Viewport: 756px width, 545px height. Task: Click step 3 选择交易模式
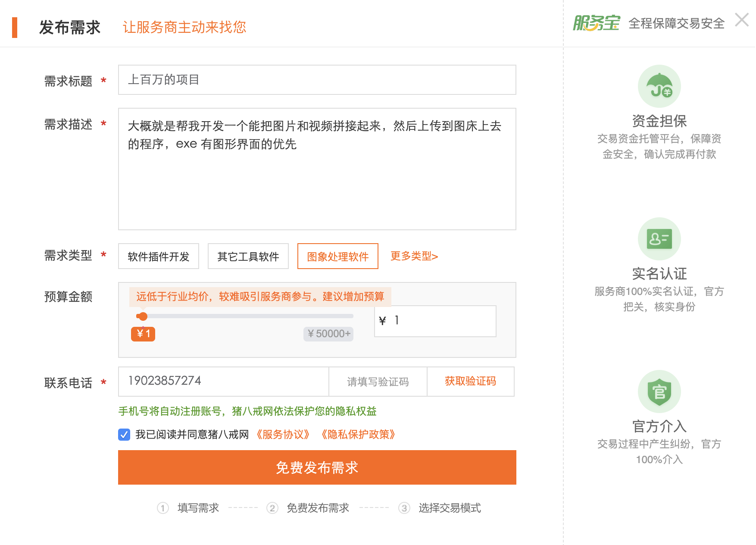[x=440, y=508]
